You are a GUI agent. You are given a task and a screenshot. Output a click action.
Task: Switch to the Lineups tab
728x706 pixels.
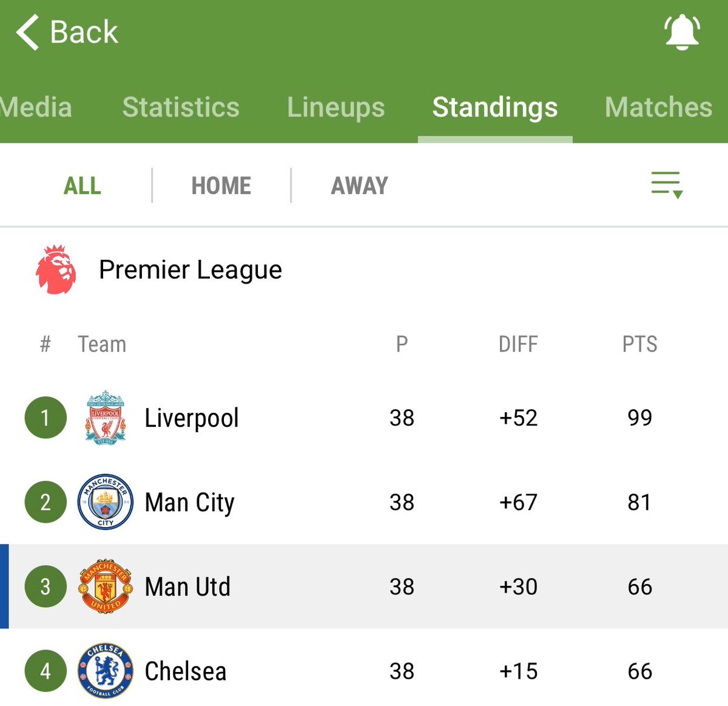pyautogui.click(x=336, y=107)
